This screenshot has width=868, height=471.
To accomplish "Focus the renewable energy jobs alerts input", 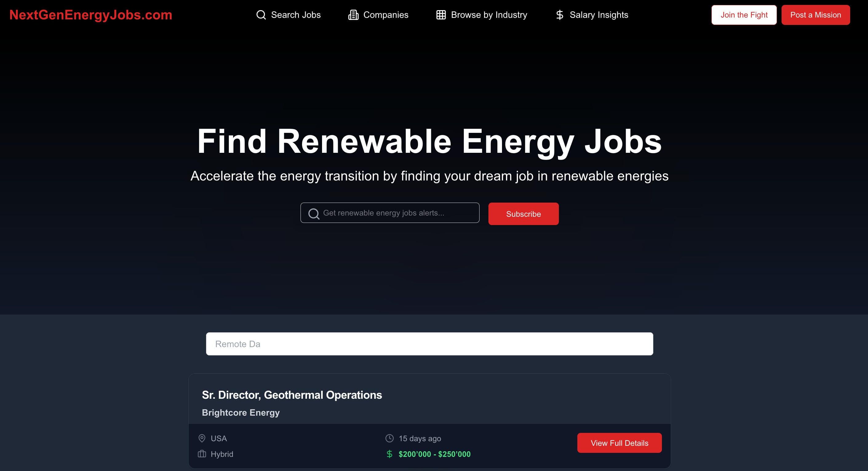I will click(390, 212).
